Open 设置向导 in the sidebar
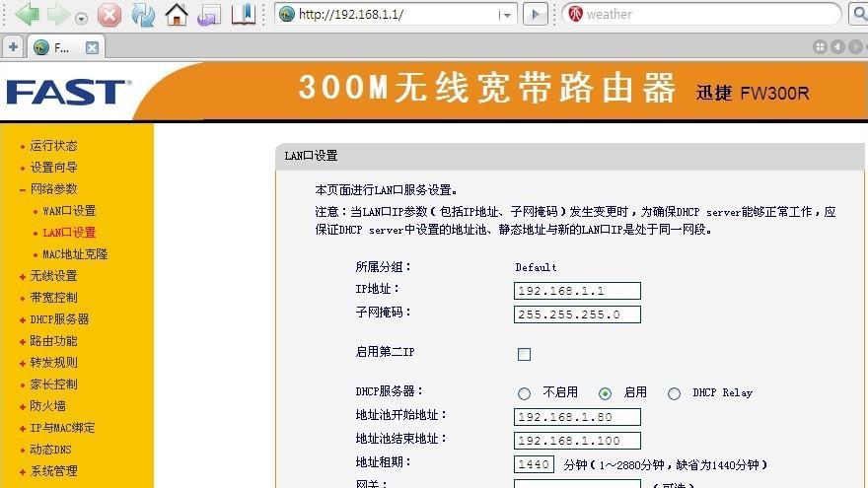Viewport: 868px width, 488px height. [53, 167]
